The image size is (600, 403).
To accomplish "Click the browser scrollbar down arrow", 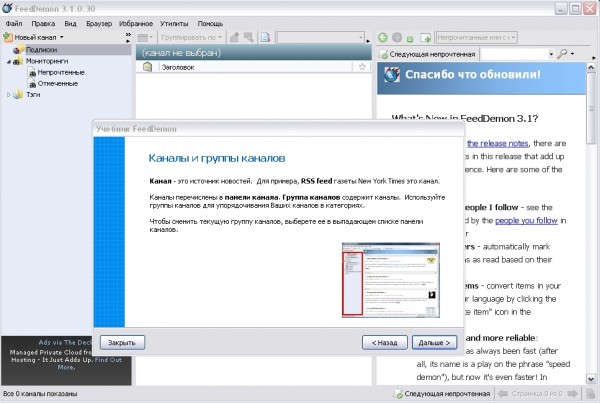I will click(x=591, y=379).
